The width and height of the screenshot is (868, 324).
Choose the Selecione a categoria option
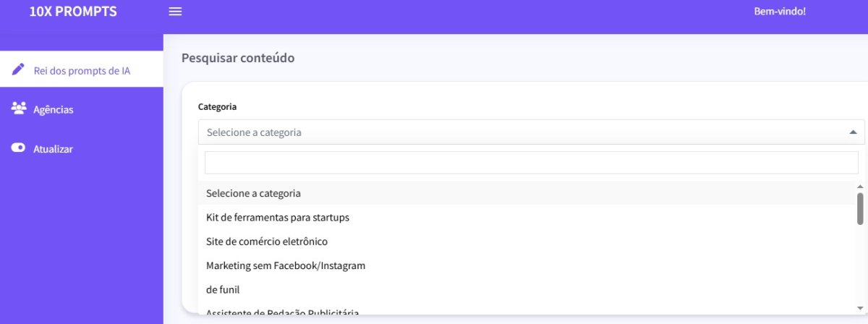click(x=527, y=193)
